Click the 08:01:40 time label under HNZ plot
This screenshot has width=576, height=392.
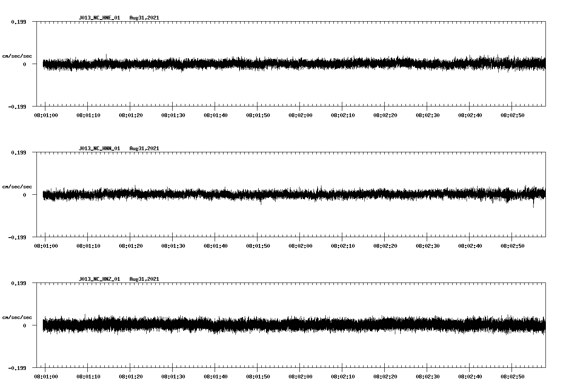[215, 377]
